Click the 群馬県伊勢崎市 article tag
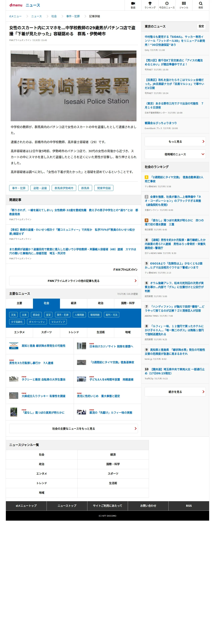The width and height of the screenshot is (215, 644). (x=64, y=188)
